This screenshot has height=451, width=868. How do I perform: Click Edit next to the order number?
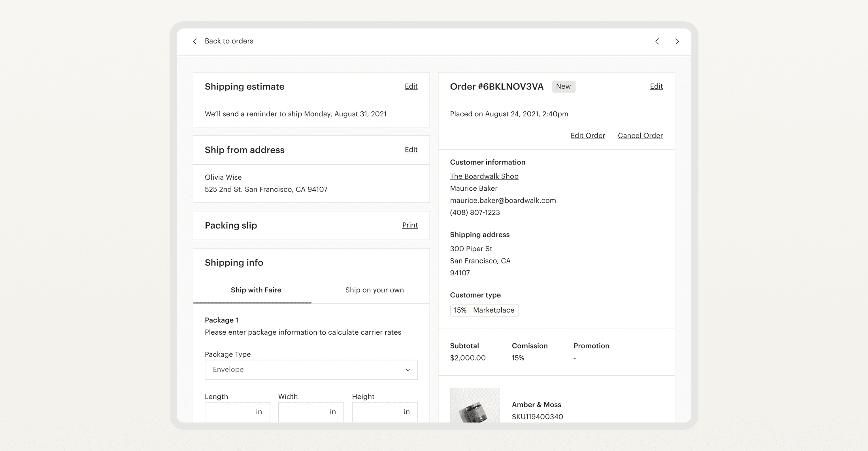click(x=656, y=86)
